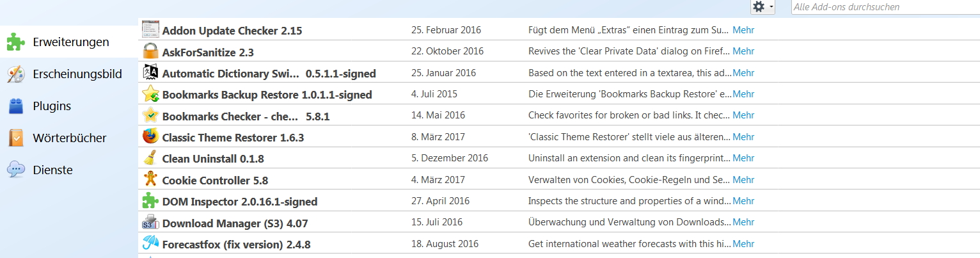Click the Addon Update Checker icon
This screenshot has height=258, width=980.
pos(150,29)
